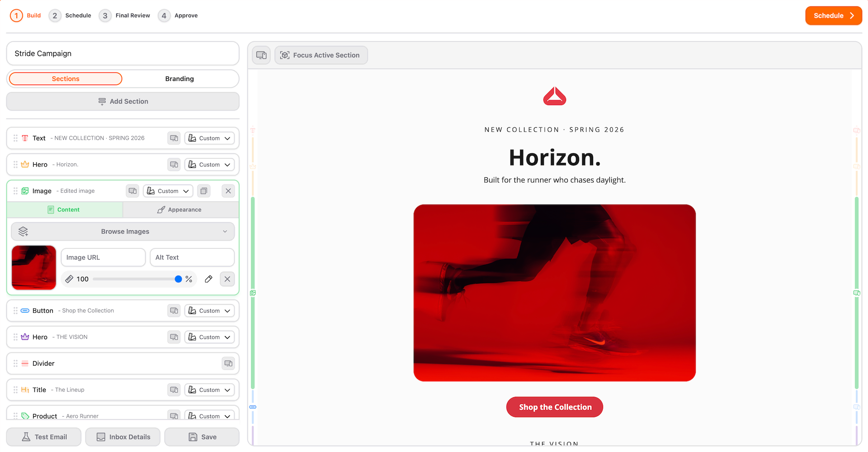Click the orange Schedule button
The height and width of the screenshot is (452, 868).
833,15
